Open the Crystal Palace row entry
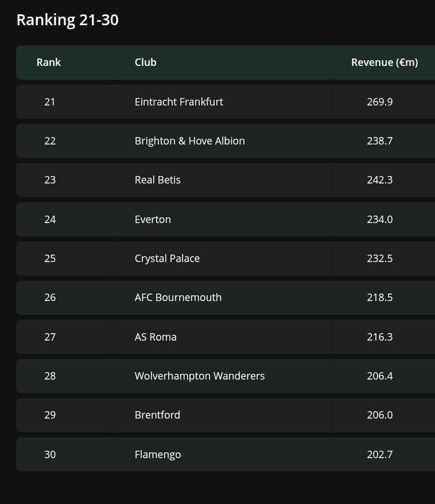This screenshot has width=435, height=504. pos(168,259)
